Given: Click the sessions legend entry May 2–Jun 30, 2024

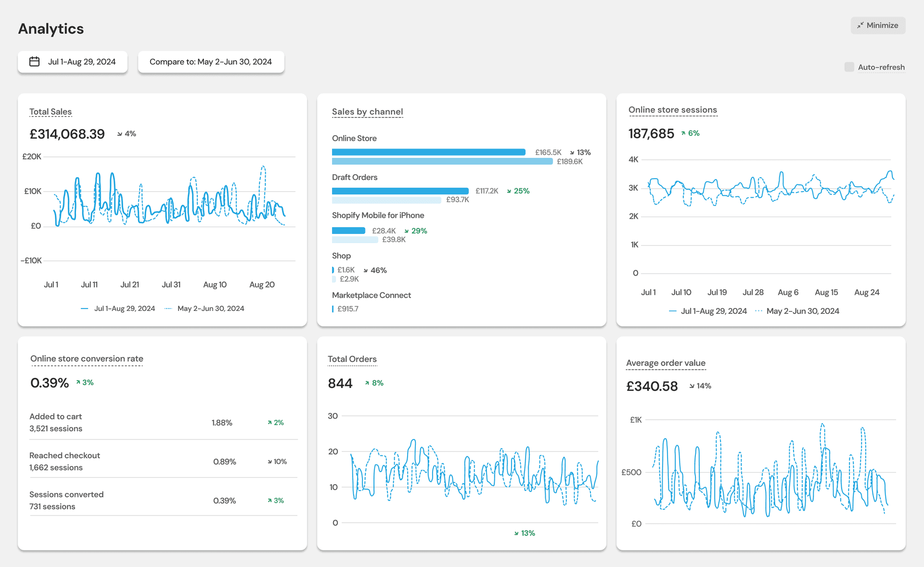Looking at the screenshot, I should 797,311.
